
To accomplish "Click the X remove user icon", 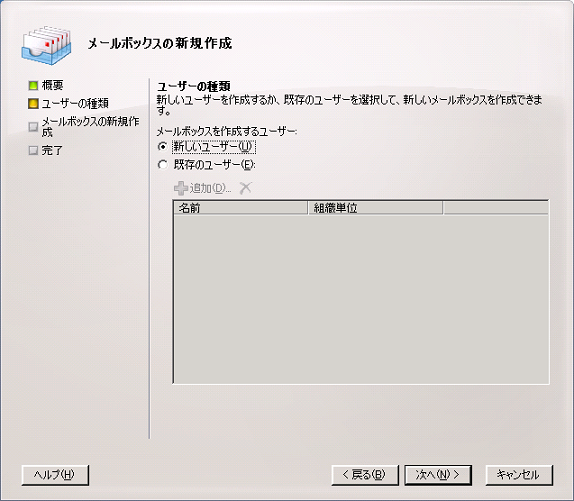I will 245,188.
